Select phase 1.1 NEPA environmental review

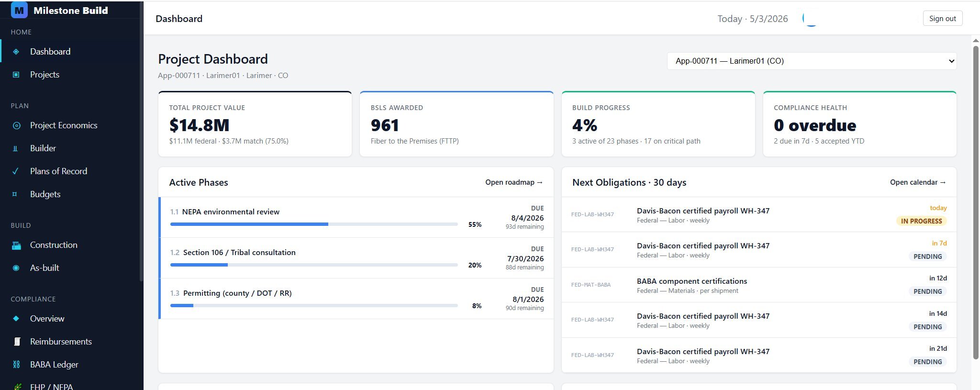point(356,217)
